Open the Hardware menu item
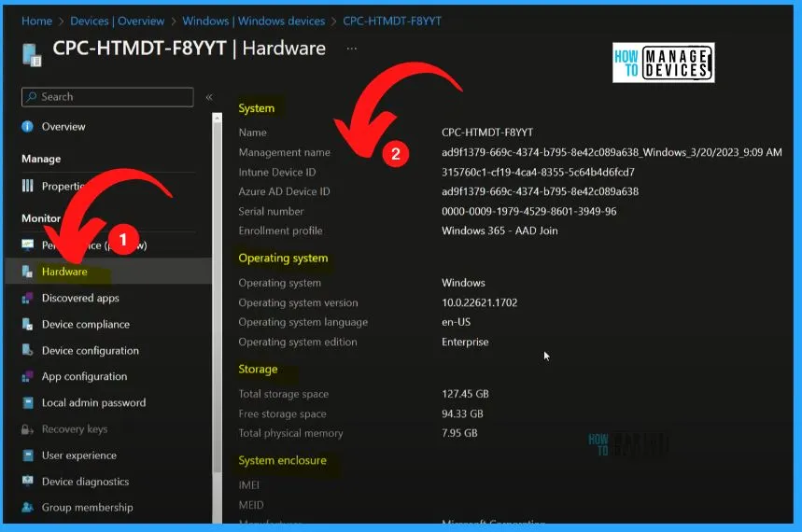 (x=64, y=272)
